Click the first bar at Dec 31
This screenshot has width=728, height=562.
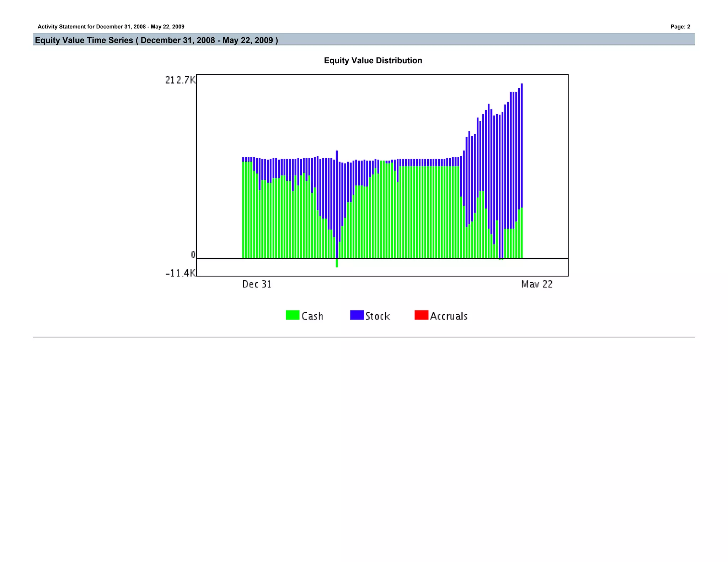[243, 210]
